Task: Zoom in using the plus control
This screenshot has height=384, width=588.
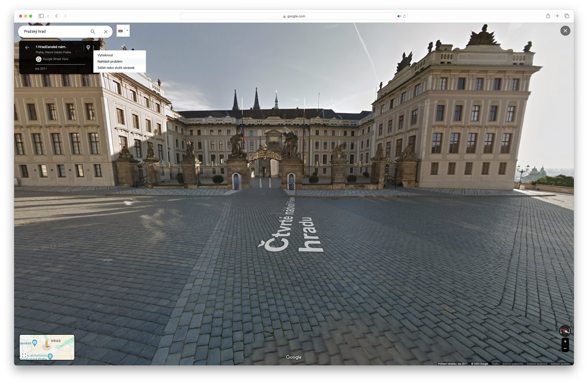Action: (x=565, y=341)
